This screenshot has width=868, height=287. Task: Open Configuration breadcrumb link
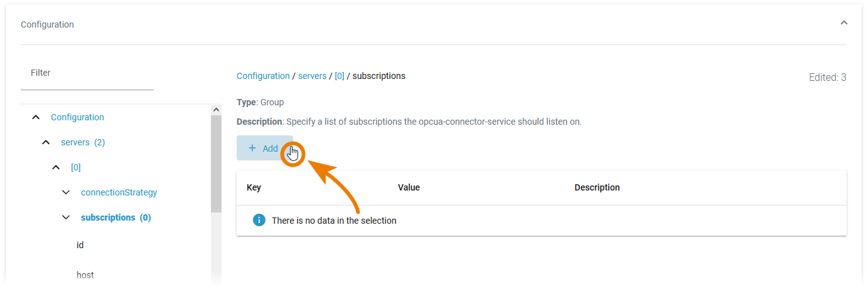[x=263, y=76]
